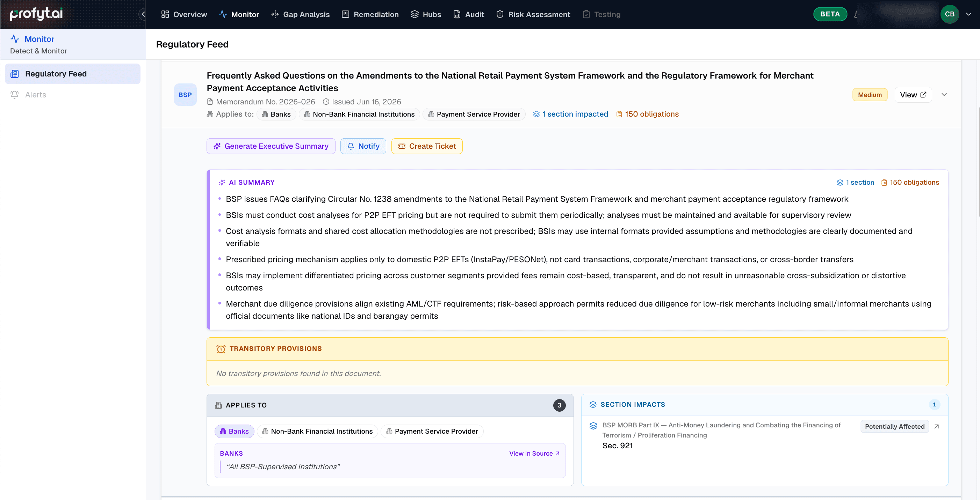Screen dimensions: 980x500
Task: Click the header Banks tag
Action: coord(276,114)
